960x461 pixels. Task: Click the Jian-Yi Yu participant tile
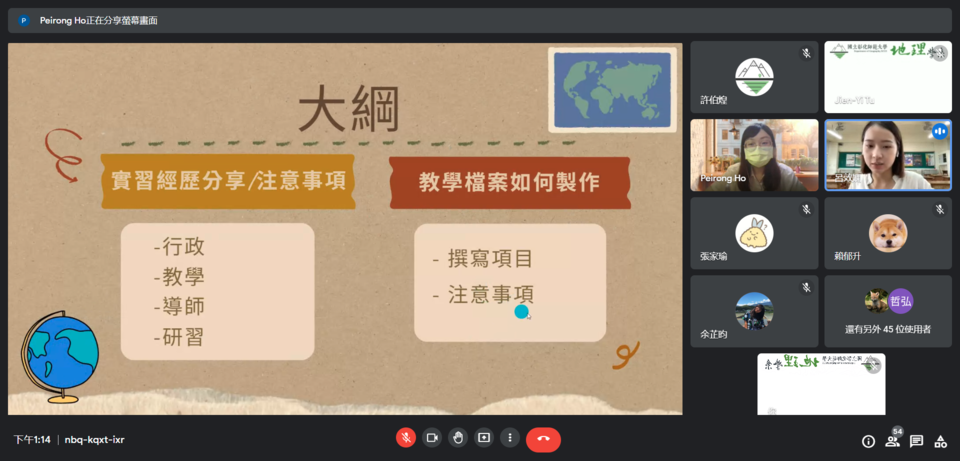pos(888,77)
